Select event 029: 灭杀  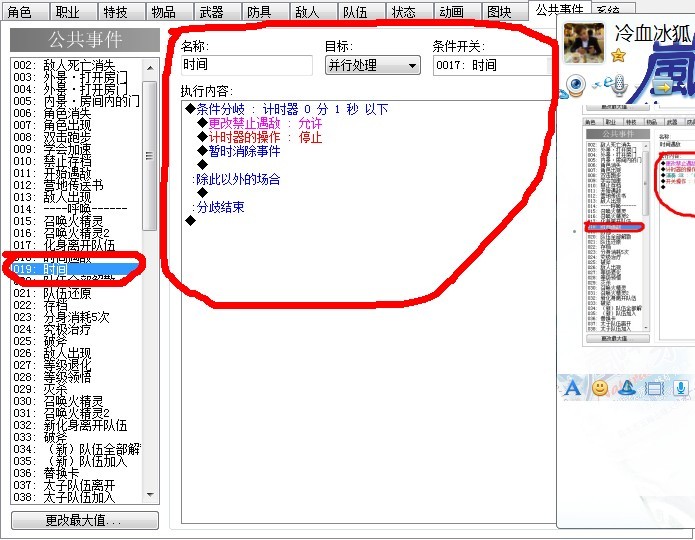77,389
